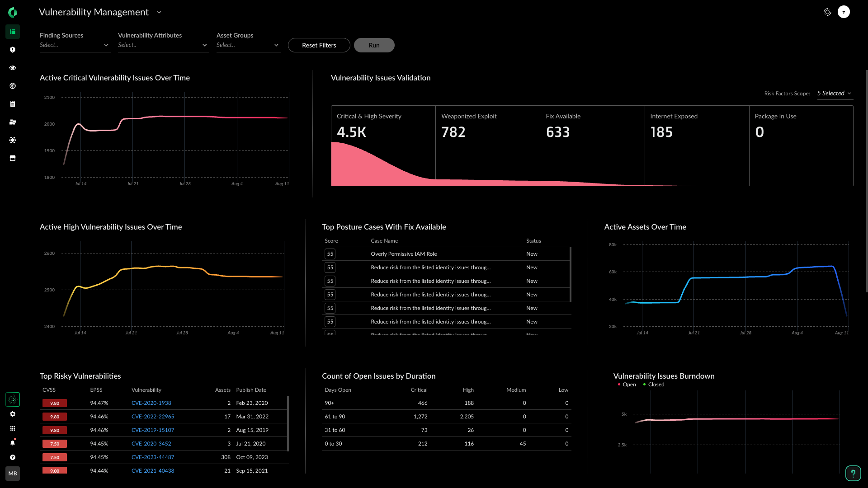Open the eye visibility section in sidebar
Viewport: 868px width, 488px height.
point(13,68)
